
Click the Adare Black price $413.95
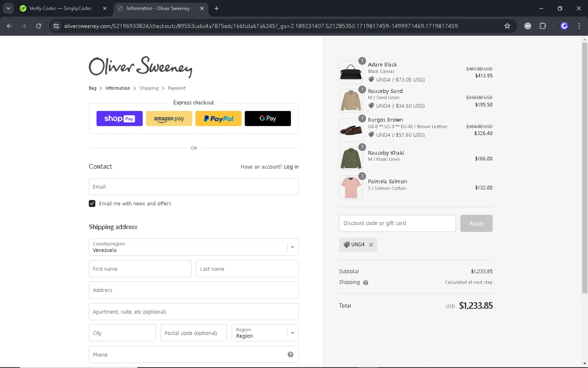484,76
